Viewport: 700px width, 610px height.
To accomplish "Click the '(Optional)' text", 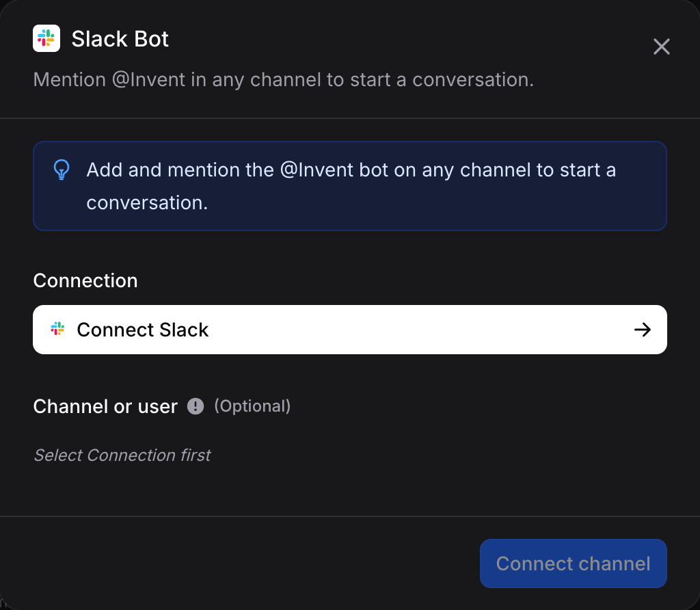I will tap(252, 406).
